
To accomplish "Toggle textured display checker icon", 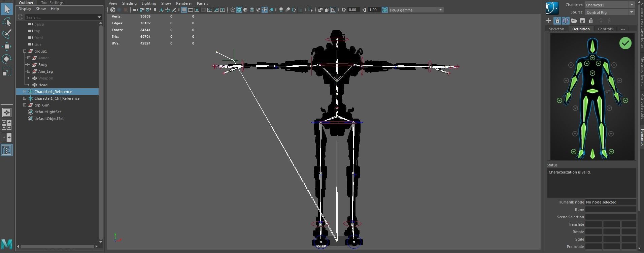I will (x=258, y=10).
